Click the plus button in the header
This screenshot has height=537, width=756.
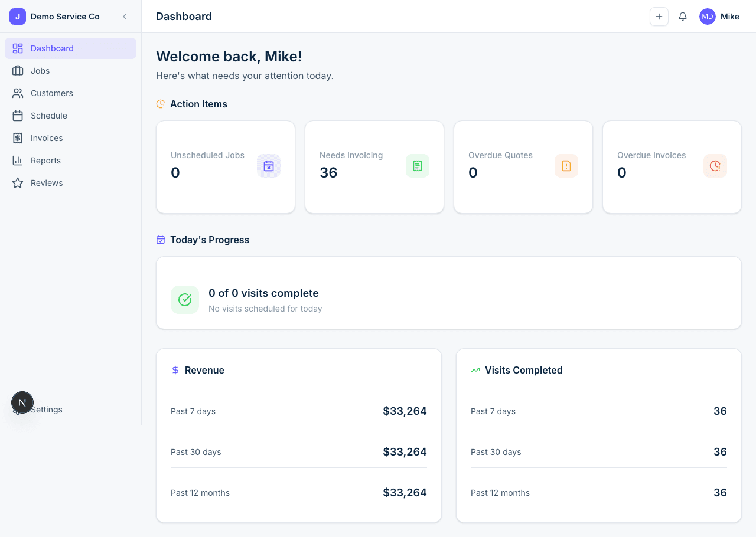659,17
